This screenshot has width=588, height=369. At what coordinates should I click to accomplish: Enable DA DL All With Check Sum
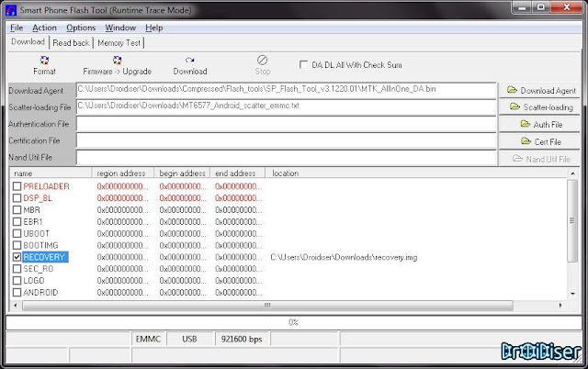pyautogui.click(x=303, y=64)
